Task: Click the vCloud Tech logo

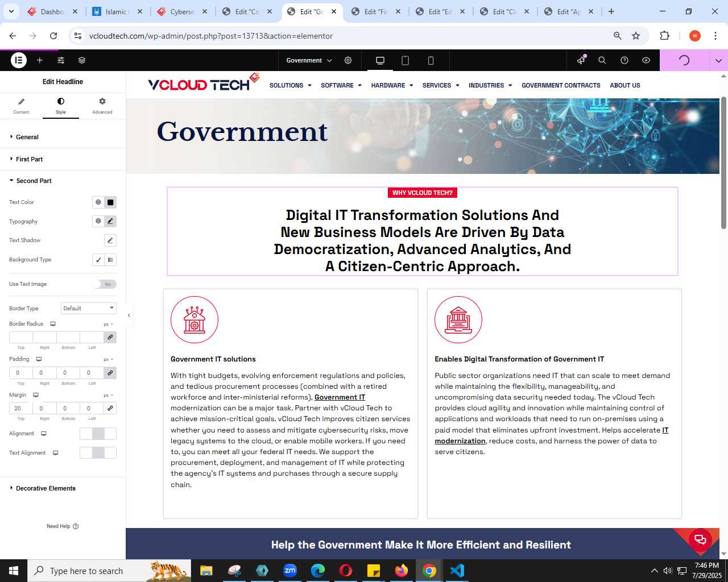Action: (204, 82)
